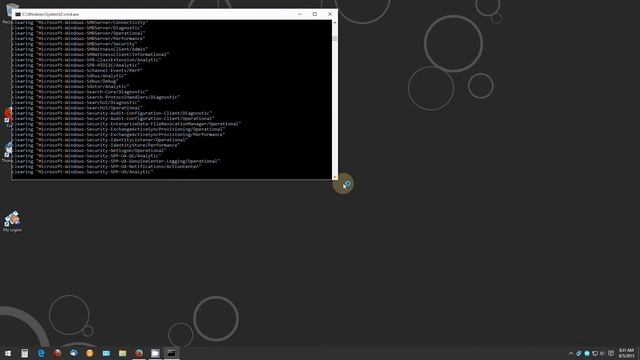Screen dimensions: 640x360
Task: Click the cmd vertical scrollbar thumb
Action: (335, 38)
